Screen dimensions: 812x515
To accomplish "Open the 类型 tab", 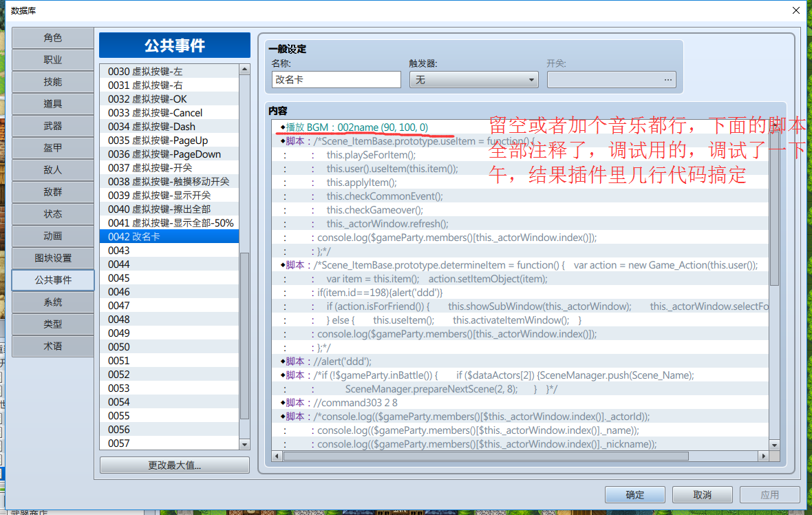I will tap(53, 324).
